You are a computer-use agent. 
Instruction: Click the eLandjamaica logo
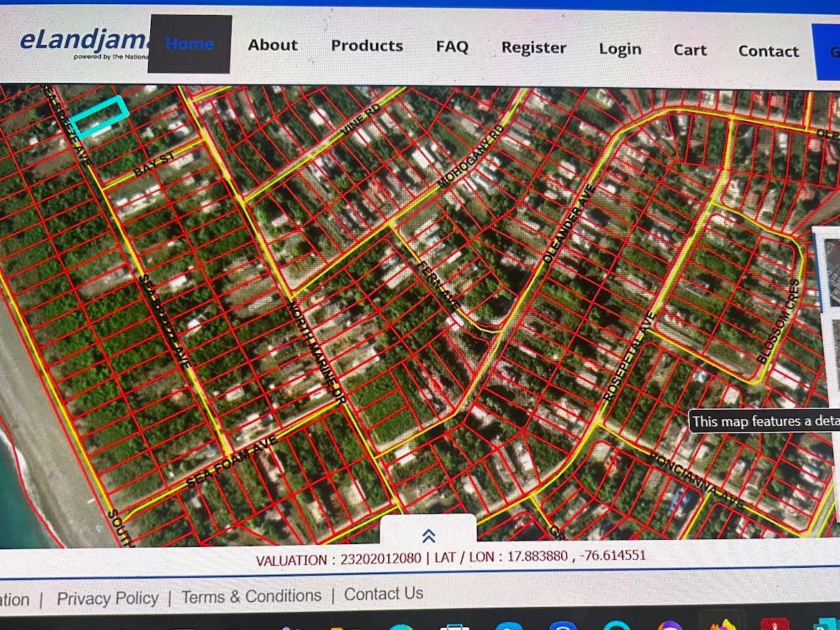(x=84, y=44)
